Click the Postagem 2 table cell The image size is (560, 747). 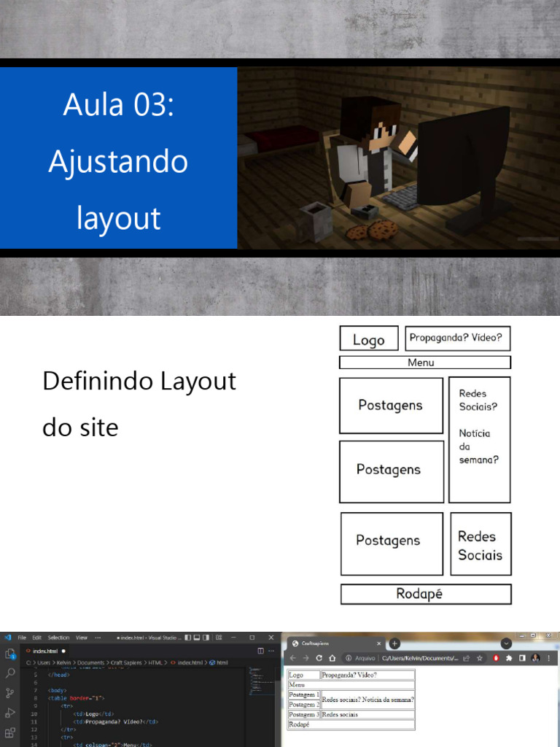[304, 705]
